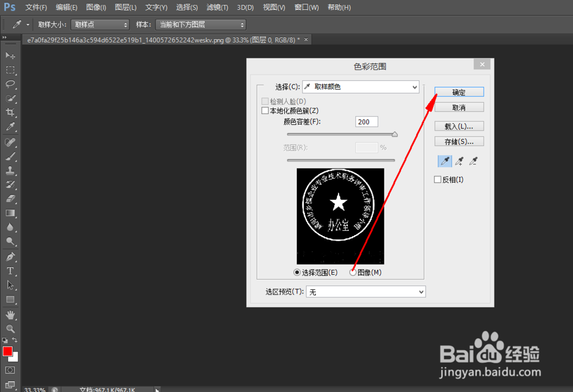Select the Spot Healing Brush tool
Viewport: 573px width, 392px height.
(x=10, y=142)
